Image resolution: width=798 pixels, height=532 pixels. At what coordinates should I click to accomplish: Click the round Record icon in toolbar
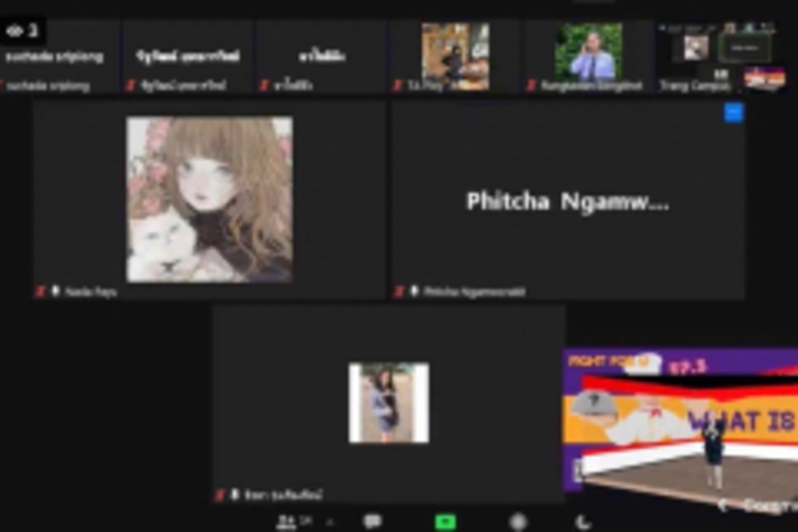(518, 522)
